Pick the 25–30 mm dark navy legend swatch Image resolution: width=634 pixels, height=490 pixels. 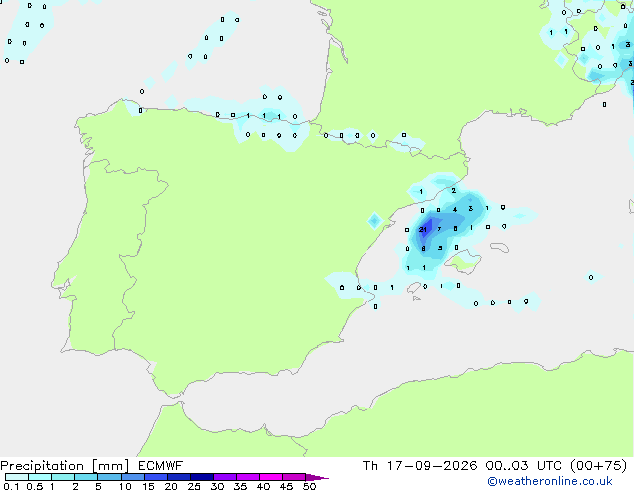[x=202, y=477]
